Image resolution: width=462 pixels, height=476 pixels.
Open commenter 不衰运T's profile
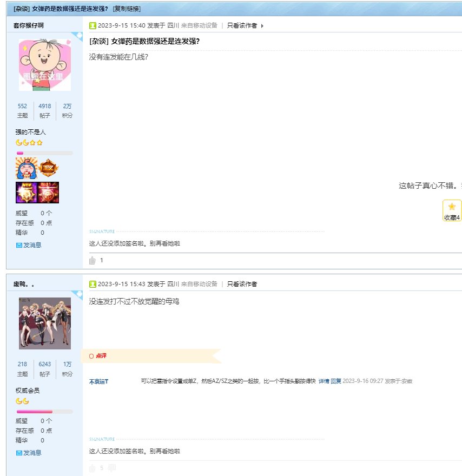click(x=98, y=381)
